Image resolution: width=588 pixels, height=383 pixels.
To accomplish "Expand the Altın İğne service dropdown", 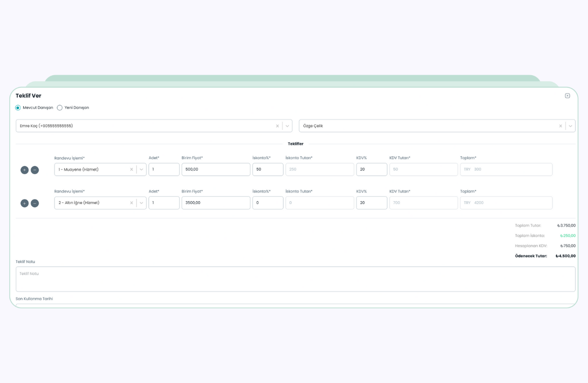I will [141, 203].
